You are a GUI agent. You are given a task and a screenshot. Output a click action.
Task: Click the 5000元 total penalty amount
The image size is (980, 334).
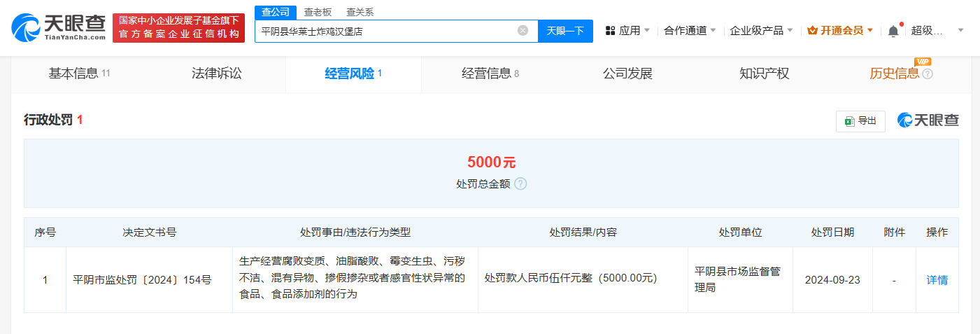pos(491,162)
